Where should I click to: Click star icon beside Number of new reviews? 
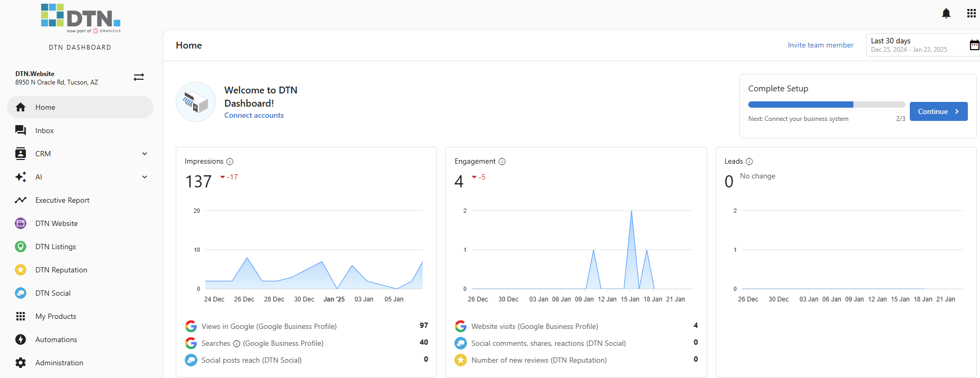[461, 360]
